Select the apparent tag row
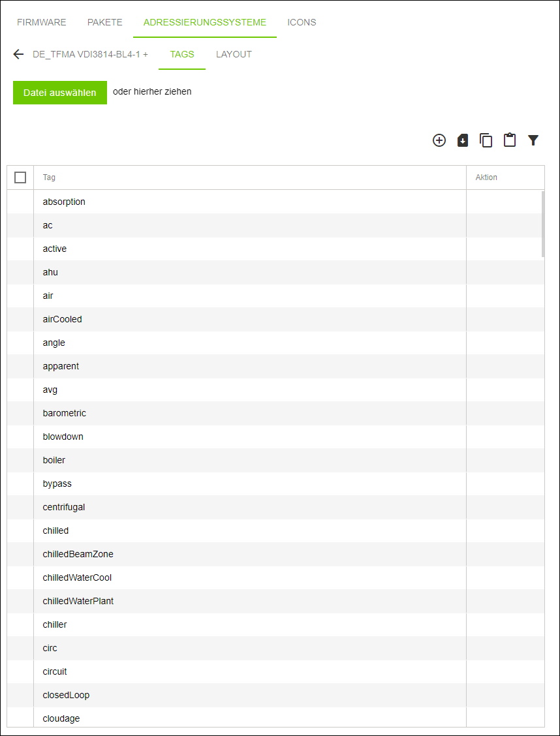 pyautogui.click(x=275, y=366)
